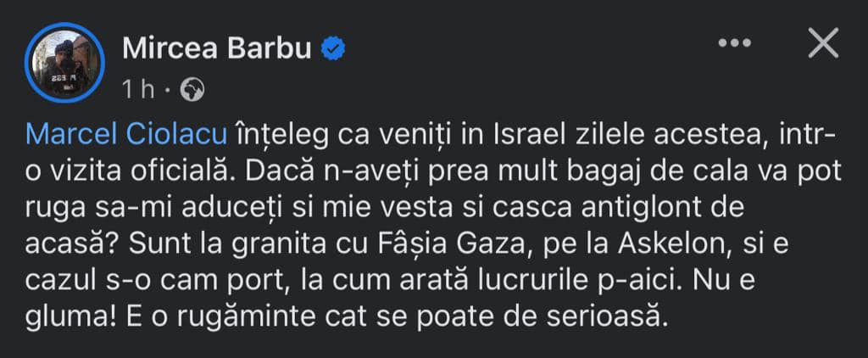Click the author name Mircea Barbu
Image resolution: width=868 pixels, height=358 pixels.
pos(219,48)
